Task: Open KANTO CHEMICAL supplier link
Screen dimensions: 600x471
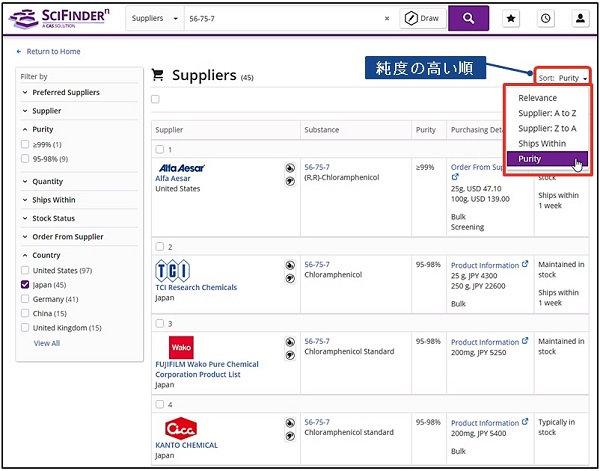Action: pyautogui.click(x=186, y=445)
